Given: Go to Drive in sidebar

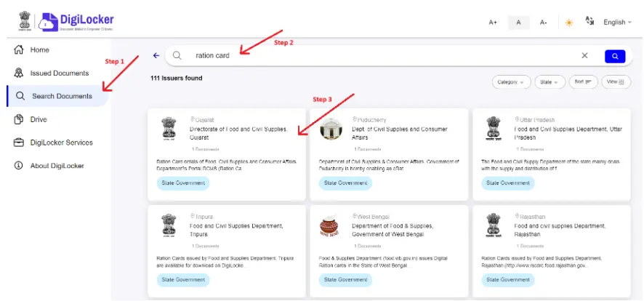Looking at the screenshot, I should pos(38,119).
